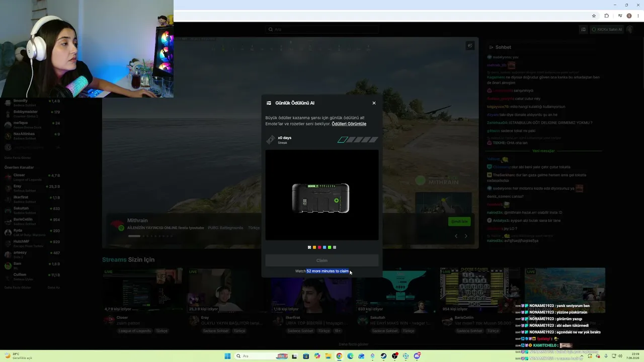Close the Günlük Ödülünü Al dialog
This screenshot has width=644, height=362.
pyautogui.click(x=374, y=103)
